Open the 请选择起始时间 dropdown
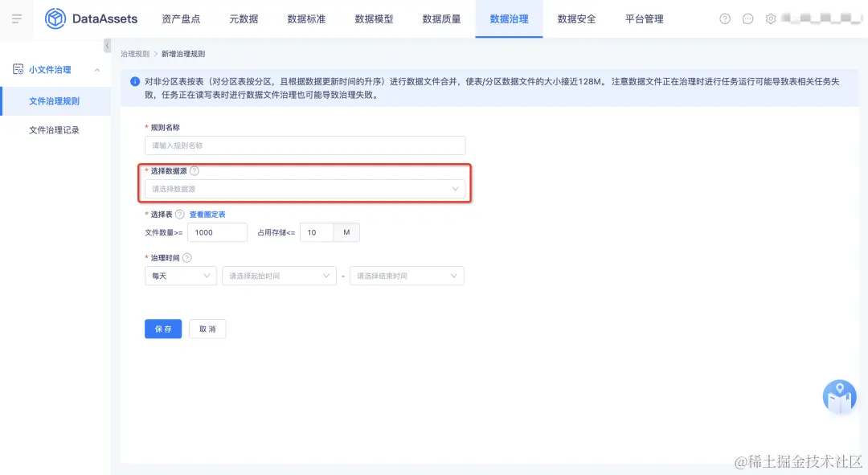 coord(279,276)
